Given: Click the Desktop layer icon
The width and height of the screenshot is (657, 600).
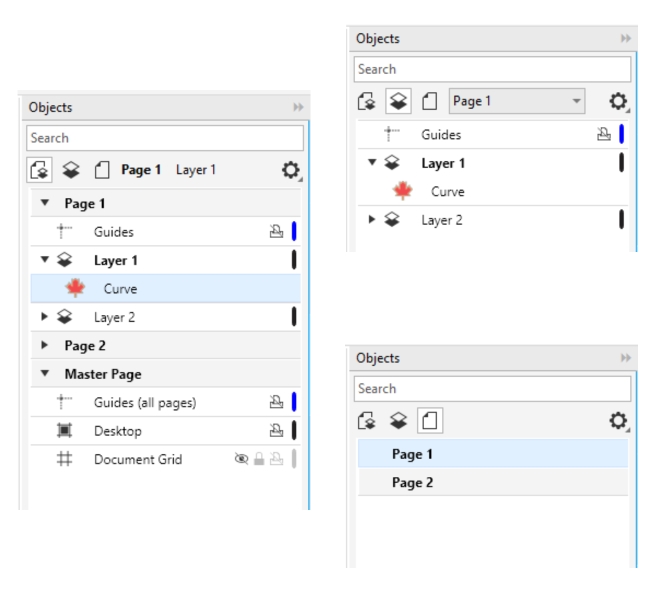Looking at the screenshot, I should coord(64,431).
